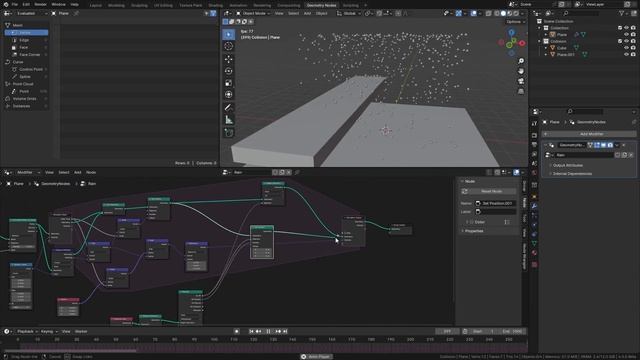The height and width of the screenshot is (360, 640).
Task: Click the timeline End frame field
Action: click(512, 331)
